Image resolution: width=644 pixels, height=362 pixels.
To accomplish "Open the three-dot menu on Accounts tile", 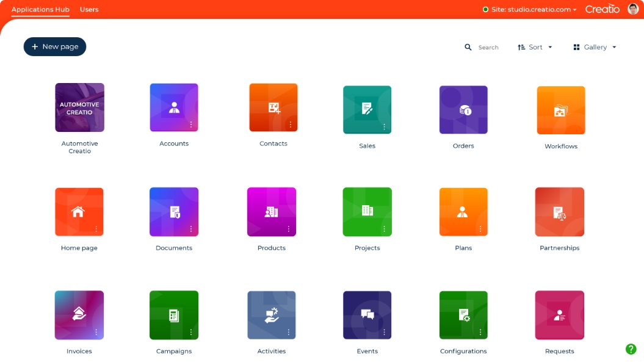I will pos(191,125).
